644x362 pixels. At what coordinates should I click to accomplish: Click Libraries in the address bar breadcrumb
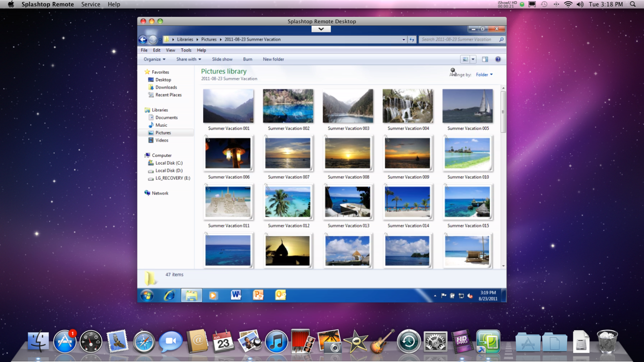tap(185, 40)
